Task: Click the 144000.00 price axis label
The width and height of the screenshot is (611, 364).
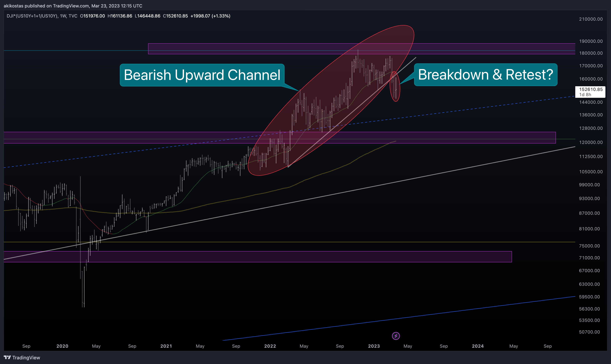Action: (591, 102)
